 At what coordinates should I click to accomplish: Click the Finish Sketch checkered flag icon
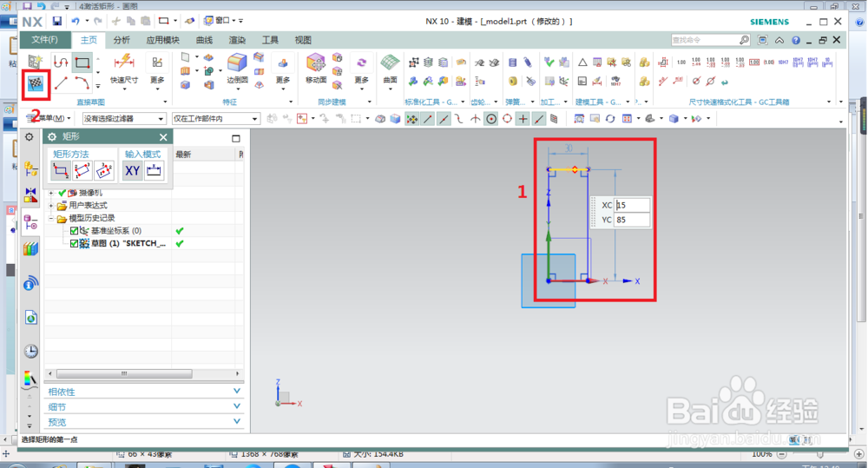tap(36, 84)
